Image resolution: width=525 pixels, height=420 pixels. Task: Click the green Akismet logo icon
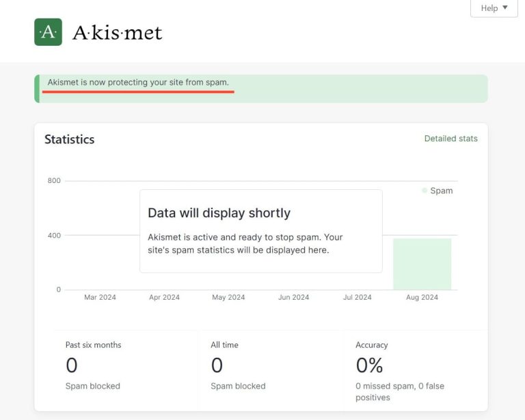[x=48, y=32]
